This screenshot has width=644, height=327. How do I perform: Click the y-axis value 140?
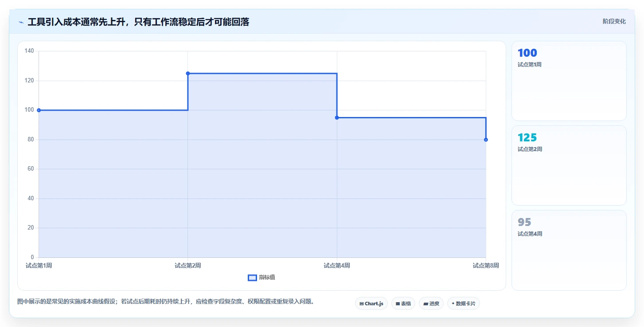coord(29,51)
